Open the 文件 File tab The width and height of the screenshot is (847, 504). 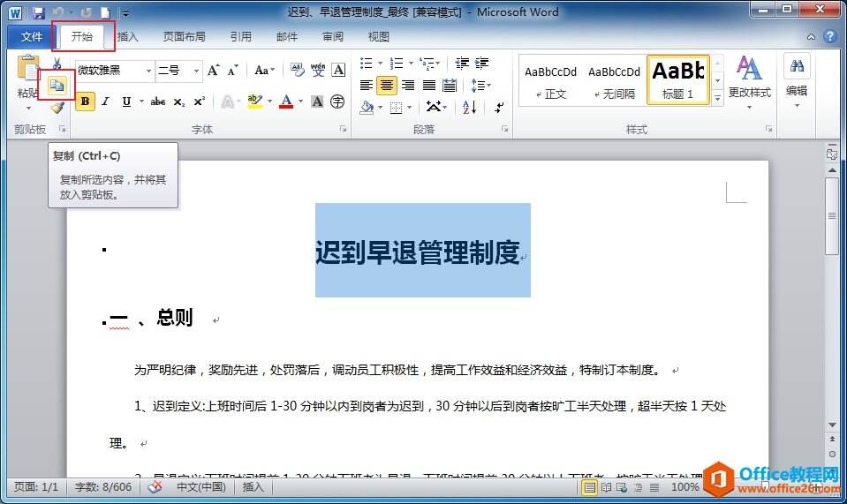coord(31,37)
